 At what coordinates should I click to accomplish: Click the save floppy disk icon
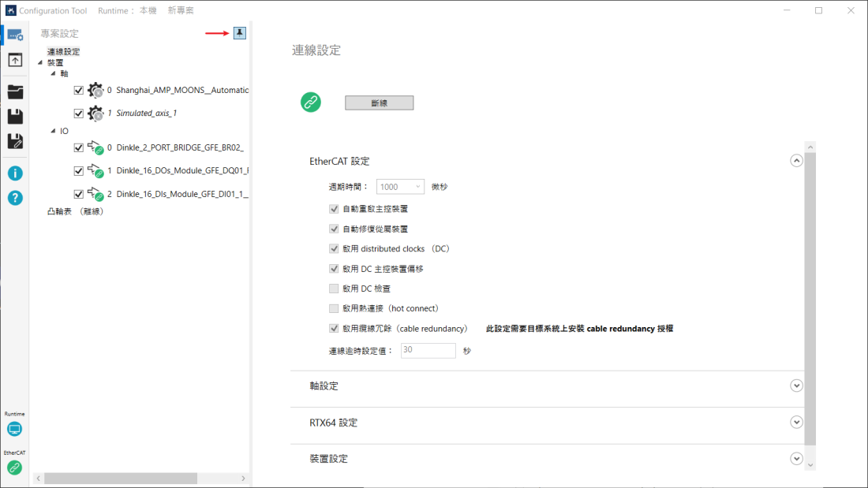point(15,117)
